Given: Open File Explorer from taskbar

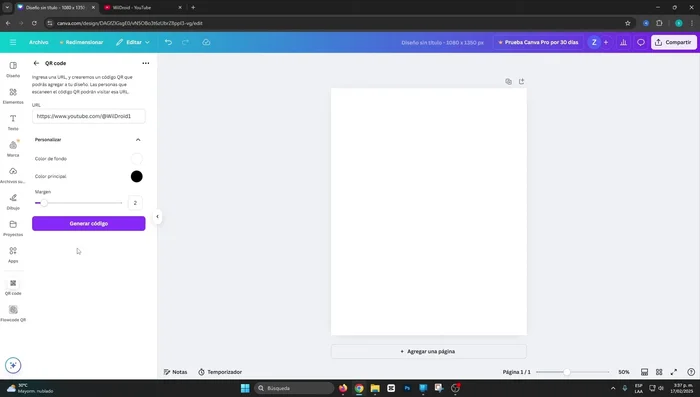Looking at the screenshot, I should tap(375, 388).
